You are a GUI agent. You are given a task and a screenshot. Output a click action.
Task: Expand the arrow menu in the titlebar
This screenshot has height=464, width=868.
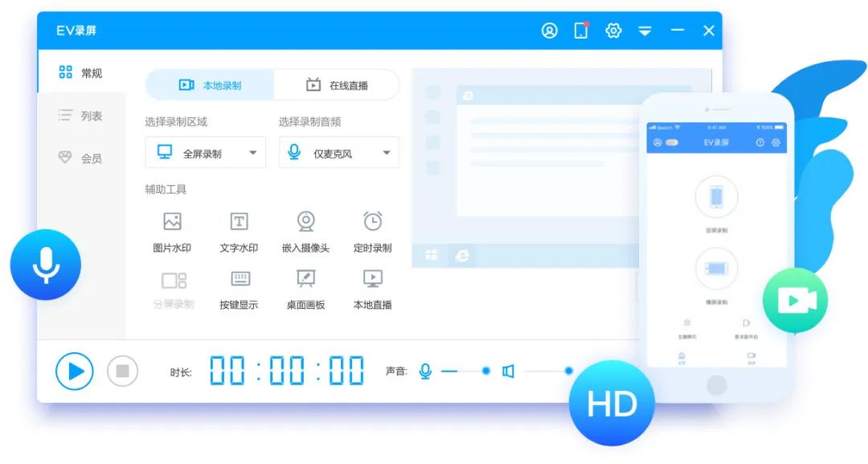[644, 30]
